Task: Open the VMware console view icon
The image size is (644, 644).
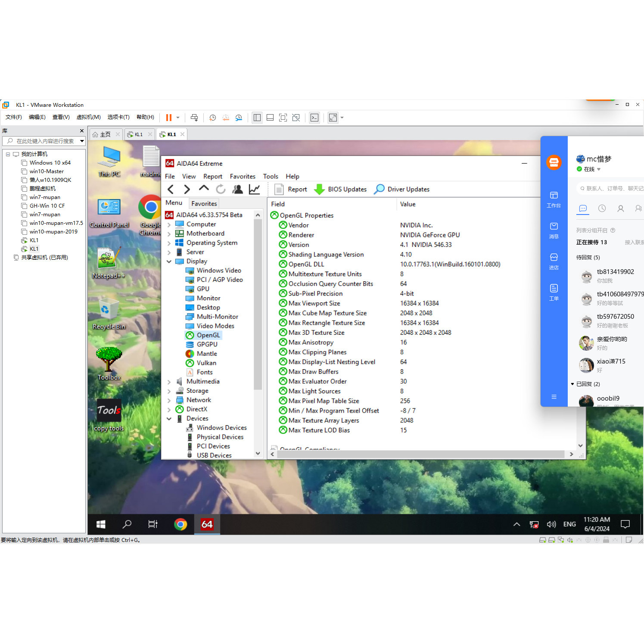Action: click(314, 118)
